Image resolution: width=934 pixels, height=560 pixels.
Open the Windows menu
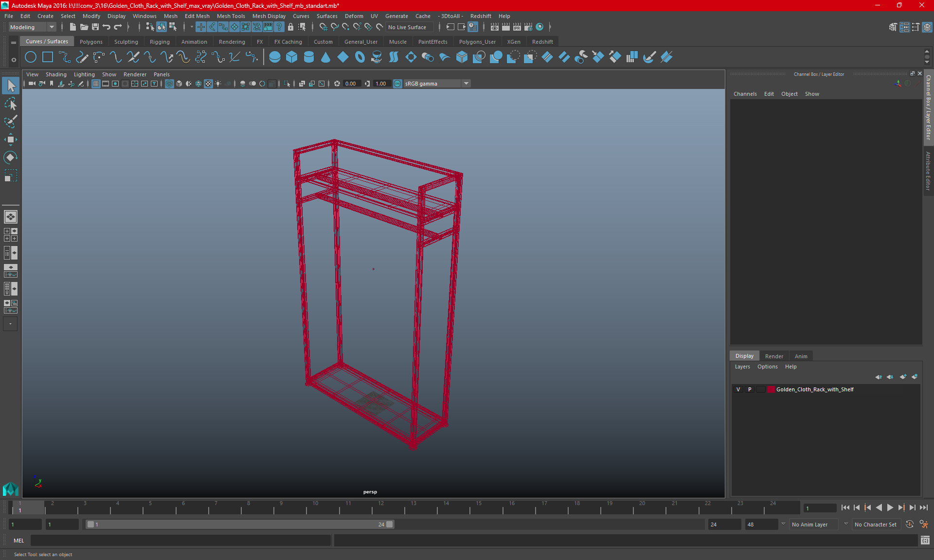tap(144, 16)
